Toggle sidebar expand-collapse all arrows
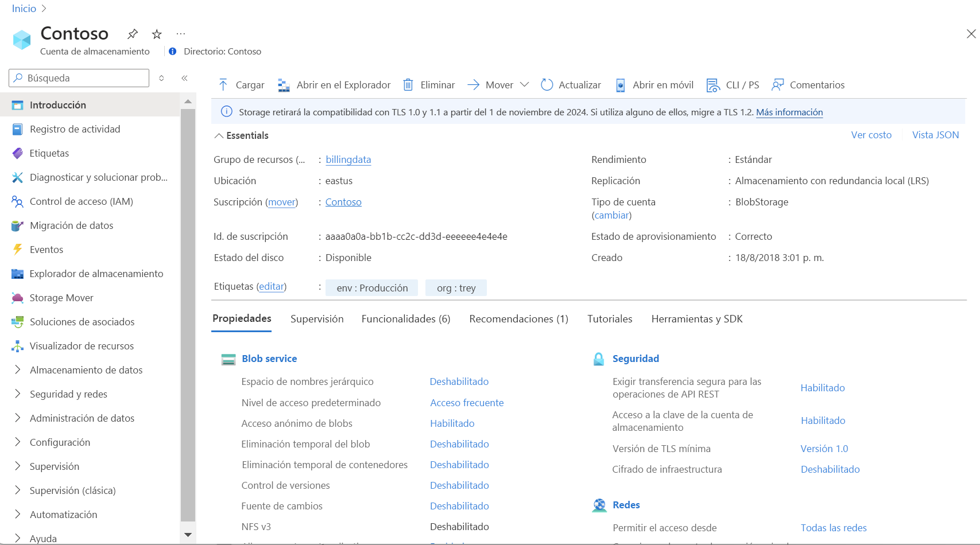Screen dimensions: 980x545 click(161, 78)
